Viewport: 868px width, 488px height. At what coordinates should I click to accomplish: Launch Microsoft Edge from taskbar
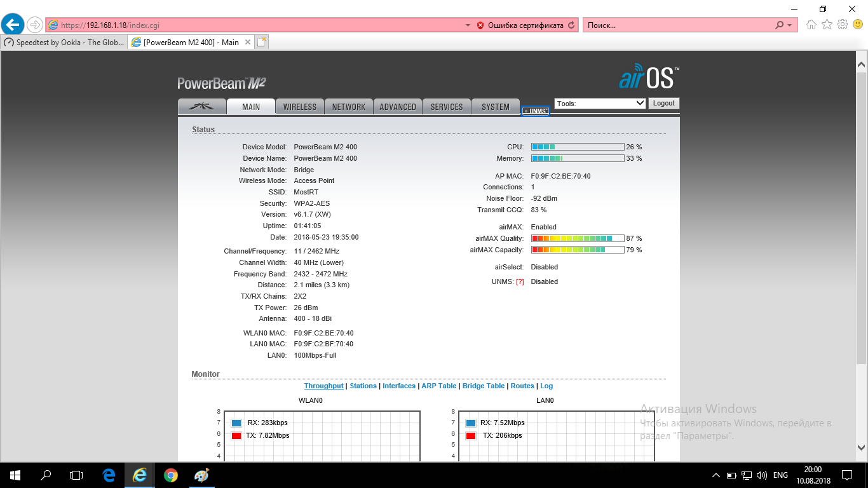[x=109, y=475]
